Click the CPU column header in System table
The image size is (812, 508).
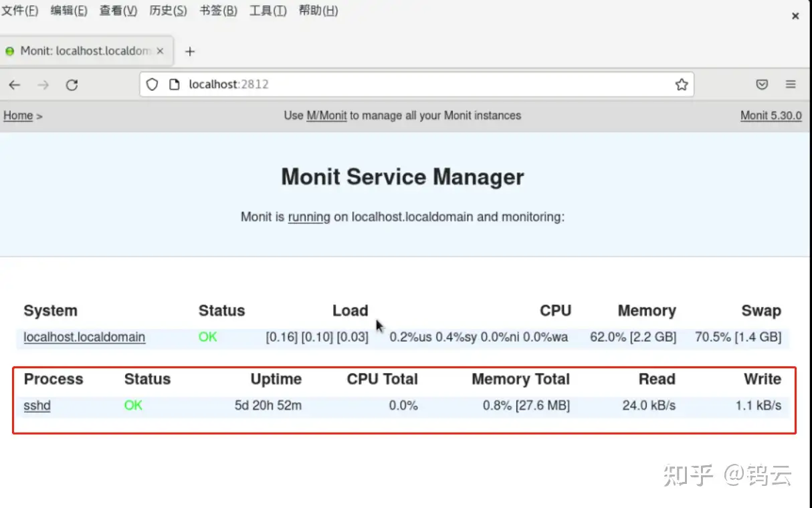556,311
